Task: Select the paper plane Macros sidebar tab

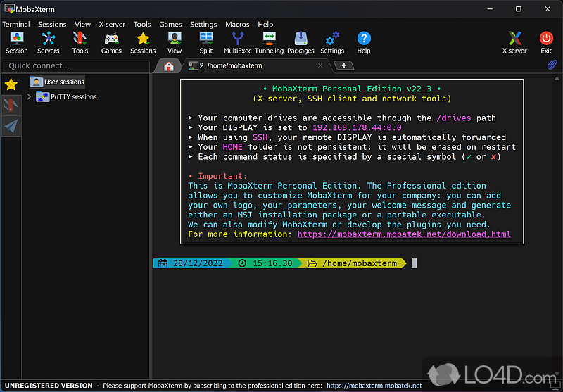Action: (11, 126)
